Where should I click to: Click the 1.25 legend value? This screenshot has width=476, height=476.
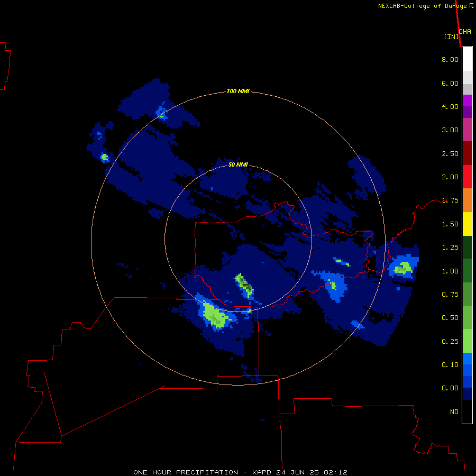450,248
